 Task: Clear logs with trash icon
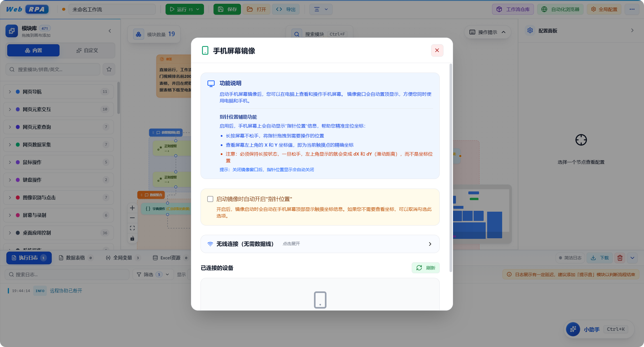coord(620,258)
